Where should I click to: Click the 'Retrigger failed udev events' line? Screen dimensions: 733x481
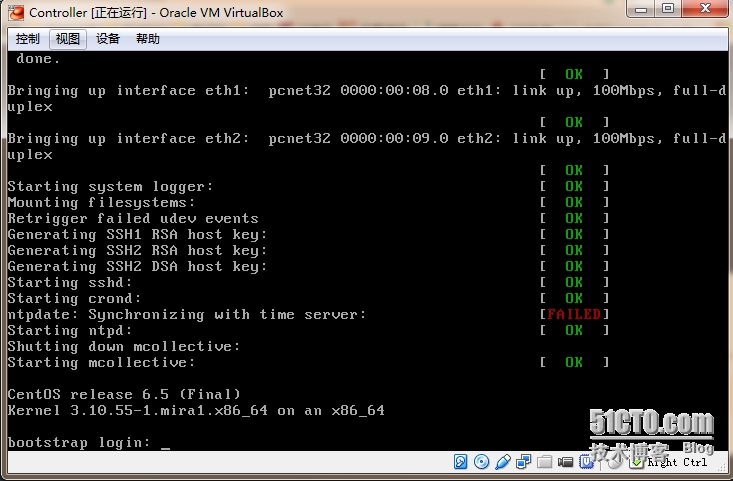pos(133,218)
